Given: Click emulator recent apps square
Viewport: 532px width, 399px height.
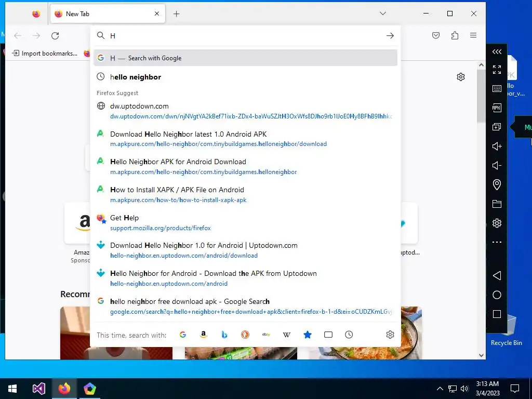Looking at the screenshot, I should click(497, 314).
